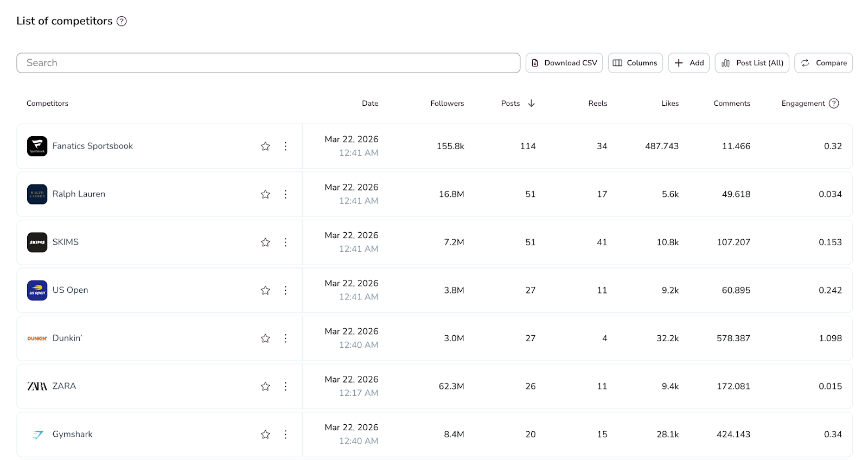Click the Posts column sort arrow
The height and width of the screenshot is (460, 868).
(x=532, y=103)
